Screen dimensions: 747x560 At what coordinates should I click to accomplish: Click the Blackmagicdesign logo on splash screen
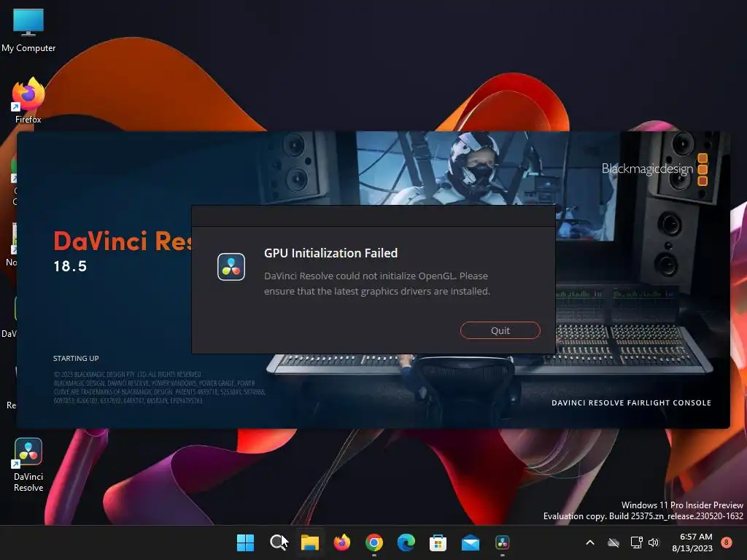coord(654,169)
